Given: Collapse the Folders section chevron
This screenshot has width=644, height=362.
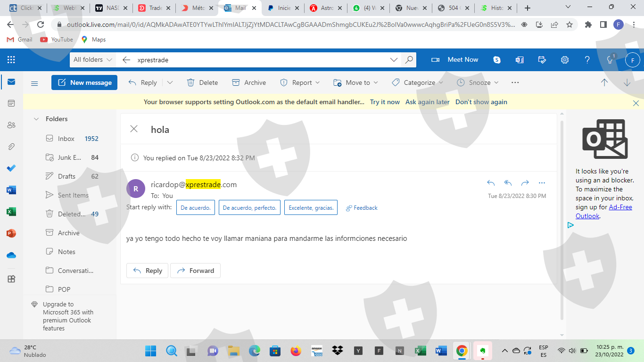Looking at the screenshot, I should tap(36, 119).
